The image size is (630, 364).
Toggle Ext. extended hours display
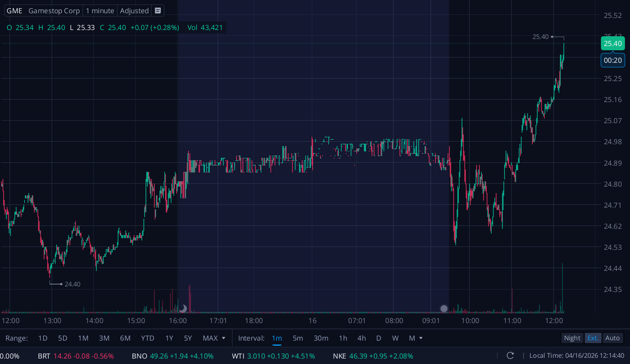[593, 338]
